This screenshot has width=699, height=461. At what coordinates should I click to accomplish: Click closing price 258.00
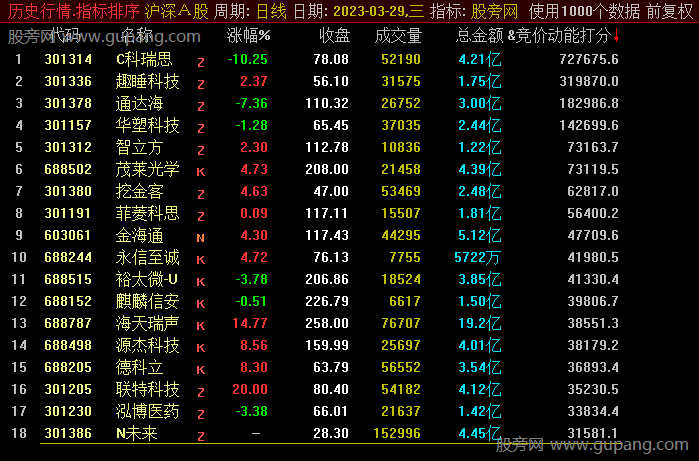[x=327, y=323]
